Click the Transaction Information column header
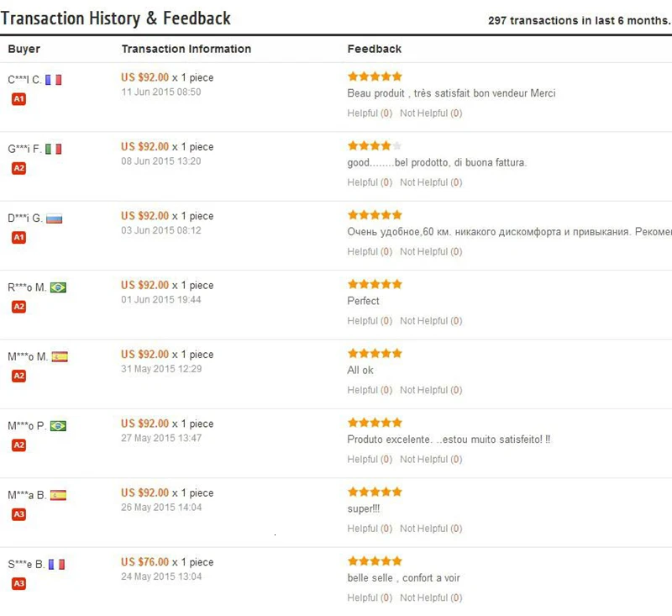Viewport: 672px width, 616px height. pyautogui.click(x=186, y=49)
